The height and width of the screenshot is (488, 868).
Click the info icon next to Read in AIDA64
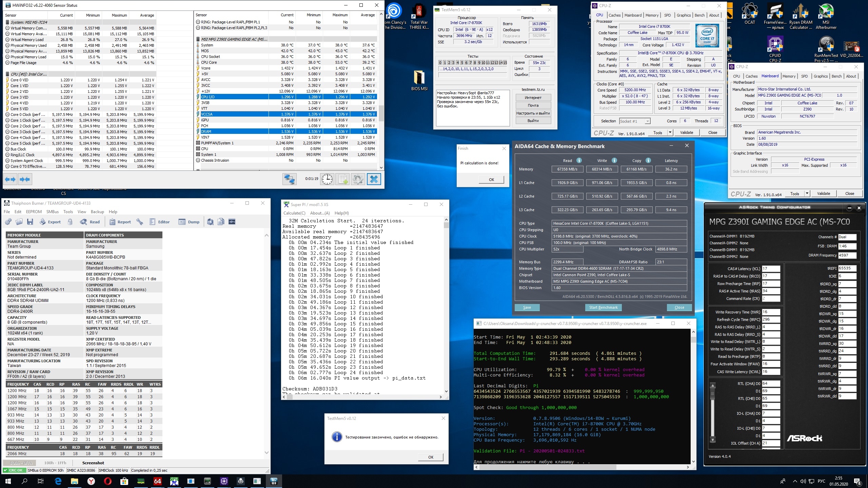tap(579, 160)
